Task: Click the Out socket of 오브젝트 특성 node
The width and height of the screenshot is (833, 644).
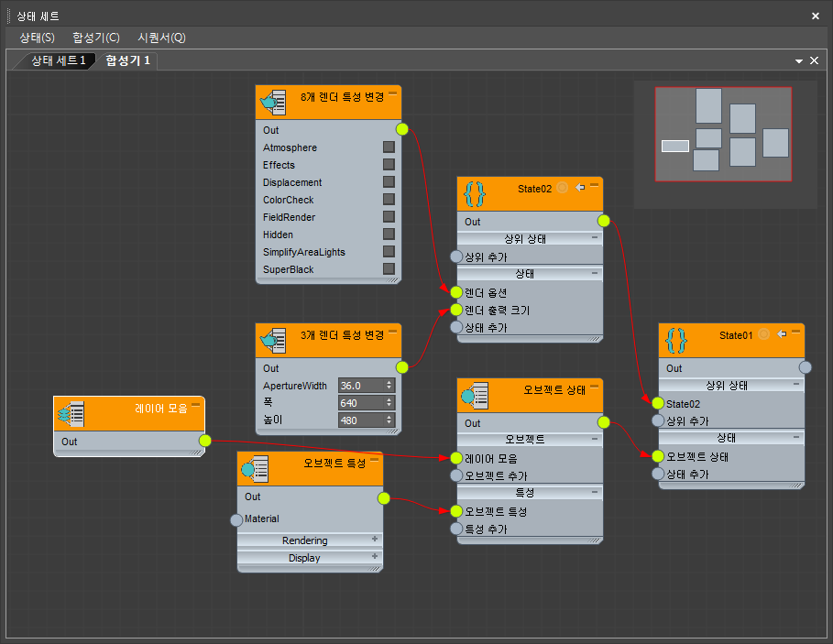Action: [x=384, y=498]
